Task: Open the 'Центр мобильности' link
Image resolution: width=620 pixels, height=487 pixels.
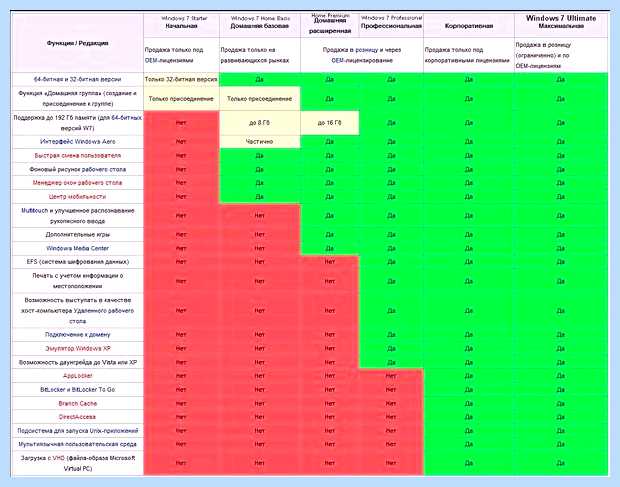Action: tap(78, 196)
